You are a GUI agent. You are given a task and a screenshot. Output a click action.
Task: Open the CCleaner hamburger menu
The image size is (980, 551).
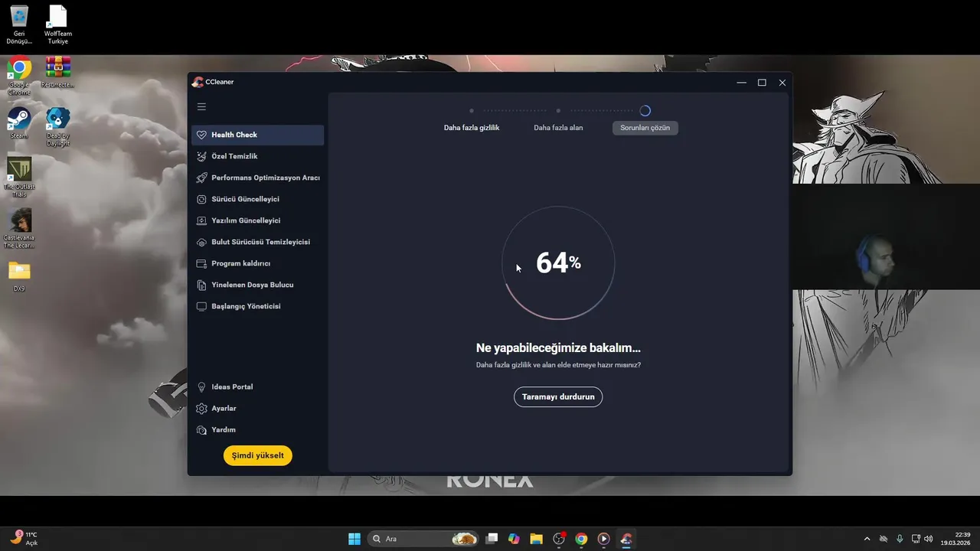201,107
